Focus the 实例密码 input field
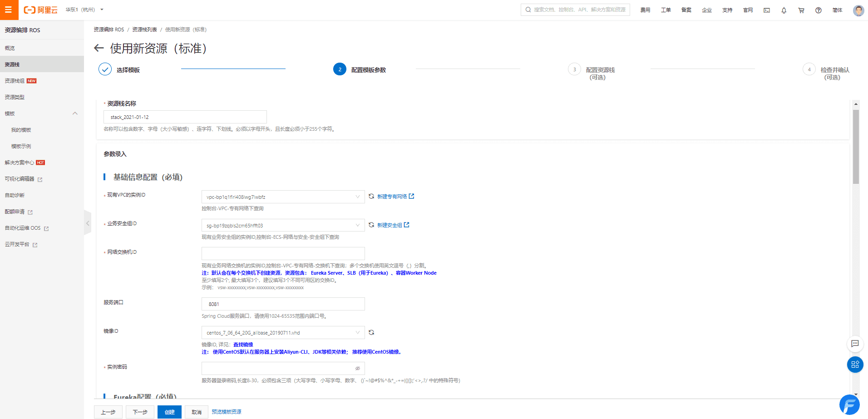 click(x=283, y=369)
